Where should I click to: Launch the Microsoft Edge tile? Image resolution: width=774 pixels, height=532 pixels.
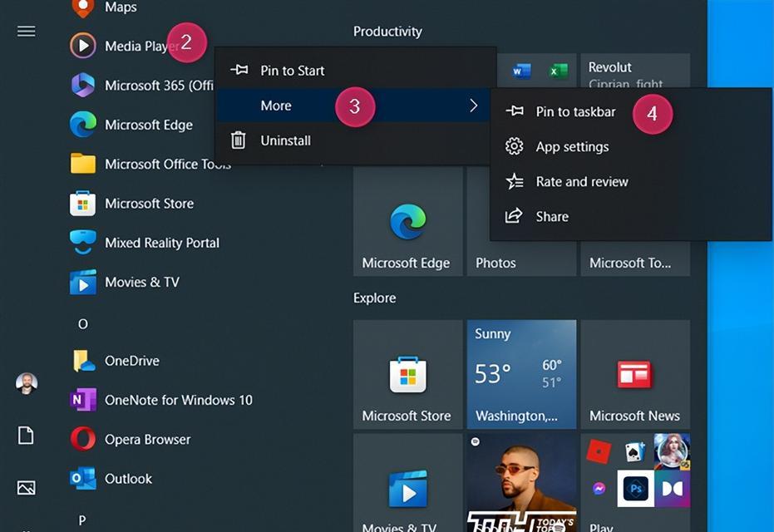point(408,222)
